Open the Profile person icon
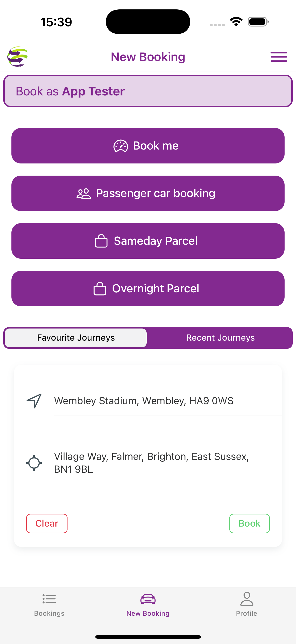Image resolution: width=296 pixels, height=644 pixels. [247, 599]
